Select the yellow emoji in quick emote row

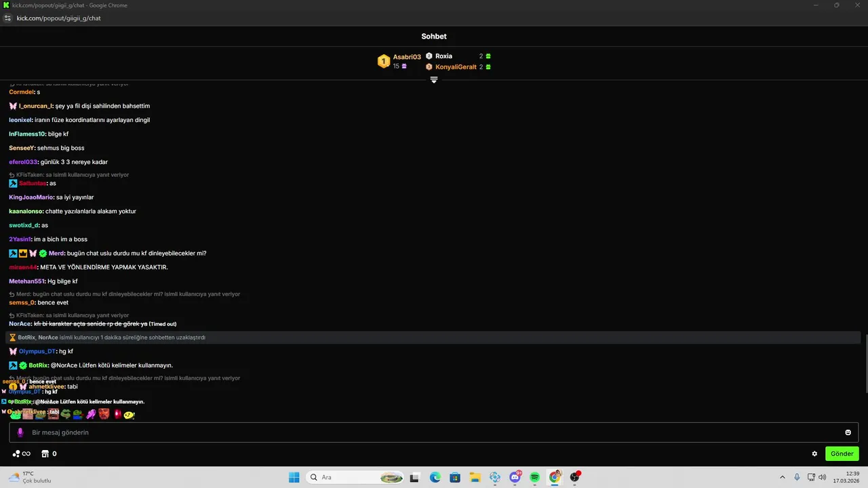[x=130, y=414]
